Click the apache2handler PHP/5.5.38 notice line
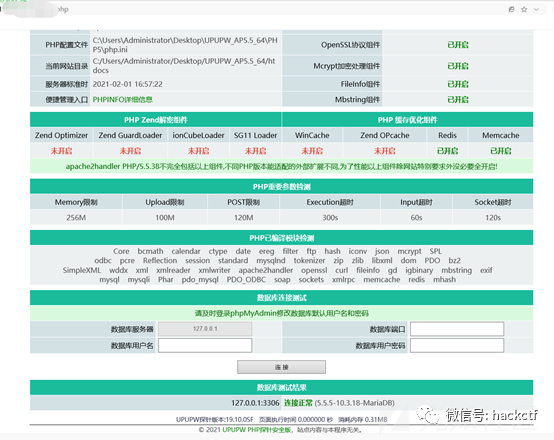Viewport: 554px width, 440px height. (282, 166)
